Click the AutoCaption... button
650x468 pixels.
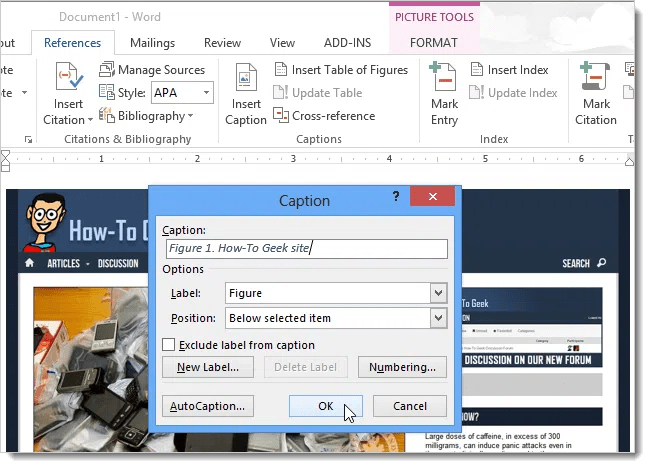[x=208, y=406]
